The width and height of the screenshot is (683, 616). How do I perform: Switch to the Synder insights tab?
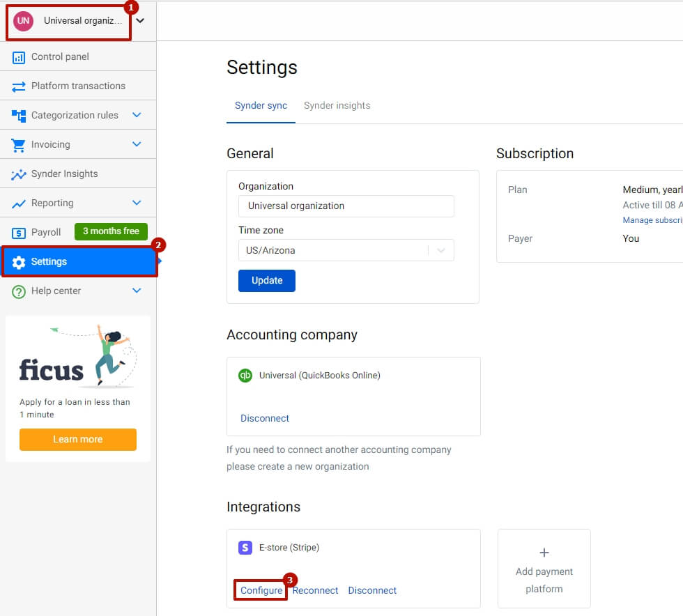(x=337, y=105)
